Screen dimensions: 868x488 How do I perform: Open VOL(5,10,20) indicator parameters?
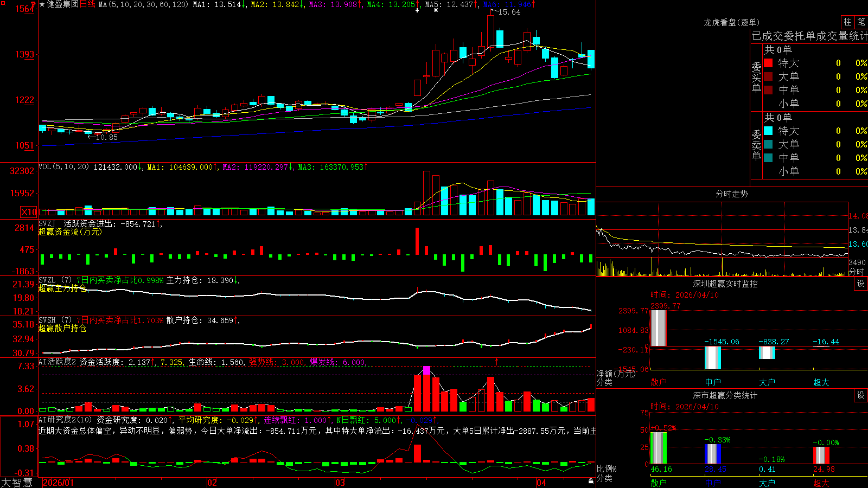pos(63,167)
